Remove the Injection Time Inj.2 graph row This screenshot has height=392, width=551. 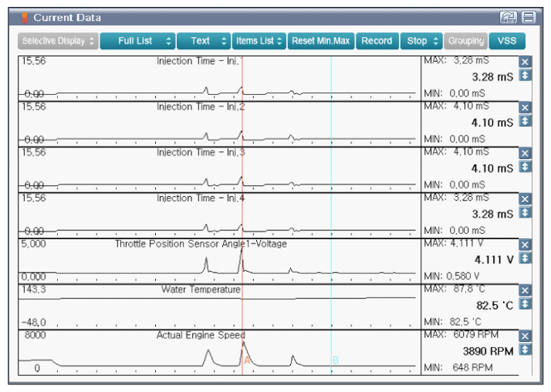click(525, 108)
